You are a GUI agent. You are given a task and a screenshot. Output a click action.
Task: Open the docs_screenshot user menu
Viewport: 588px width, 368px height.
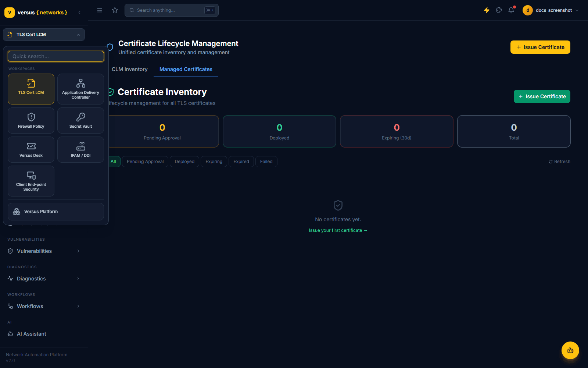[551, 10]
